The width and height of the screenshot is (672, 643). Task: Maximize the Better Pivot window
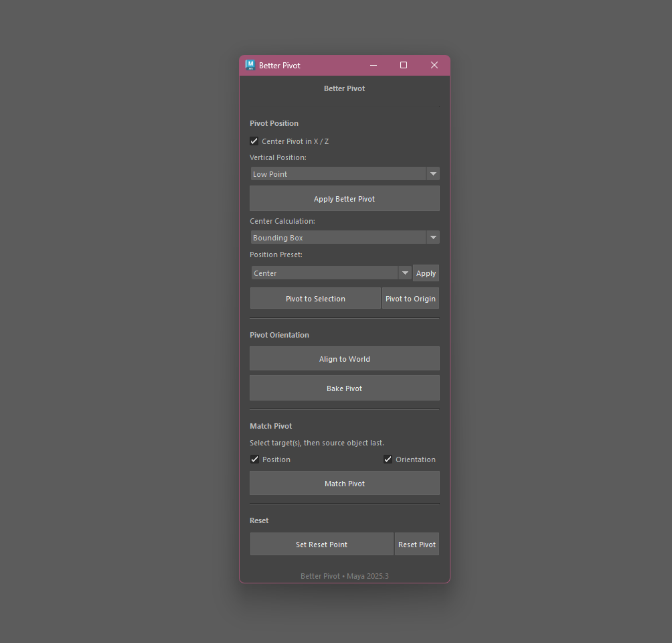click(x=404, y=65)
